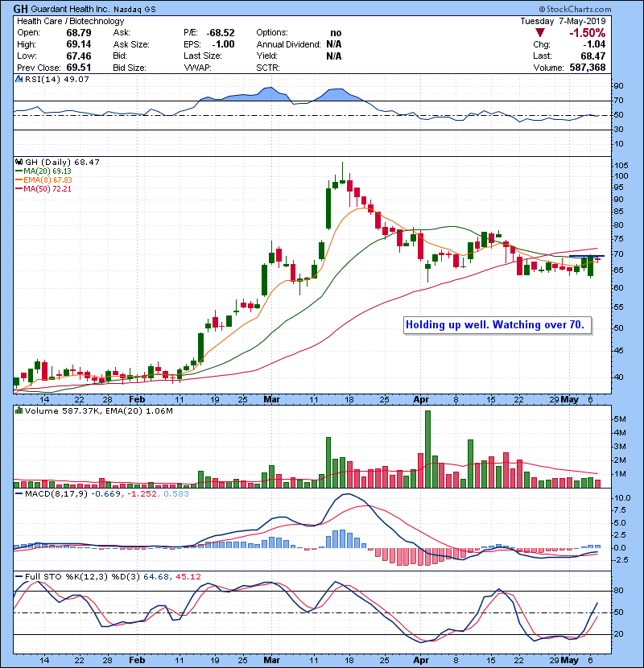Click the P/E value -68.52
The width and height of the screenshot is (644, 668).
[221, 33]
